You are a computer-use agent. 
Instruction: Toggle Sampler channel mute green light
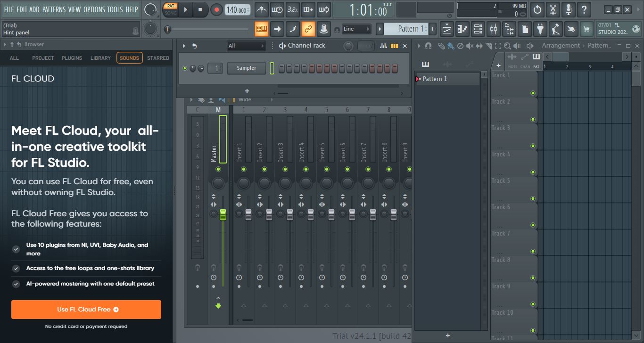185,68
